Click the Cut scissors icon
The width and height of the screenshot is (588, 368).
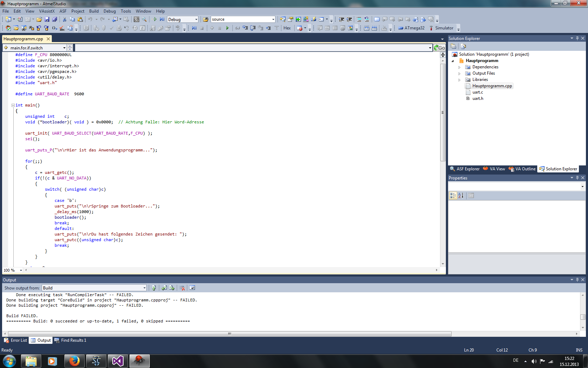click(x=64, y=19)
